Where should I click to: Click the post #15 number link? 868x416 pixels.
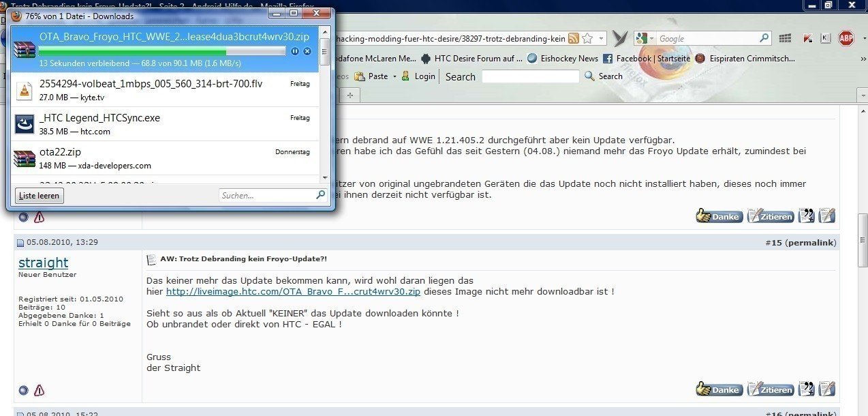click(774, 242)
